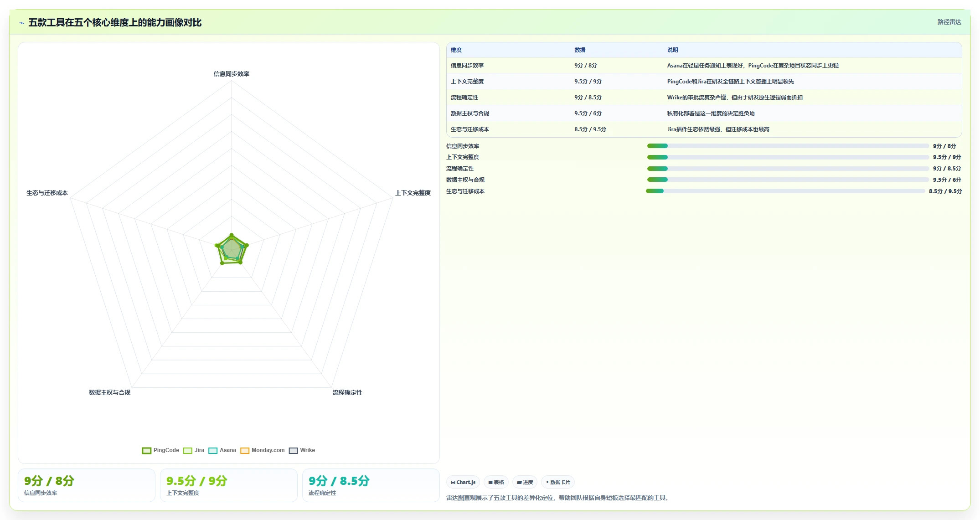Click the Chart.js tag chip
The width and height of the screenshot is (980, 520).
click(x=463, y=482)
